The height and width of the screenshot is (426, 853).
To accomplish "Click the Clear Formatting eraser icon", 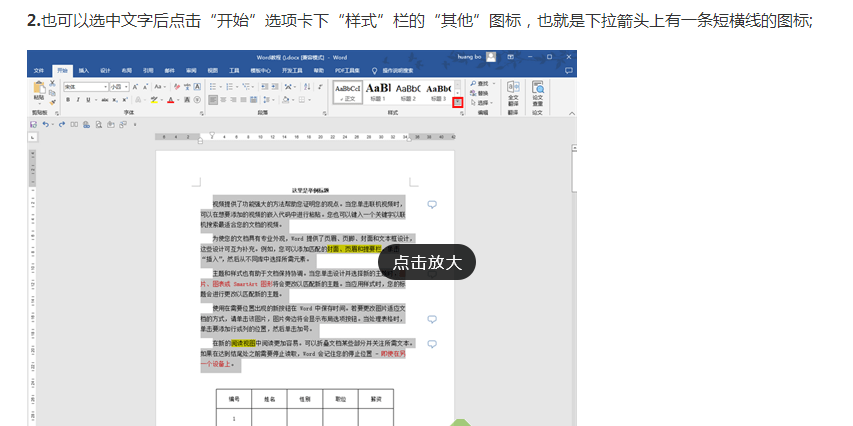I will coord(177,87).
